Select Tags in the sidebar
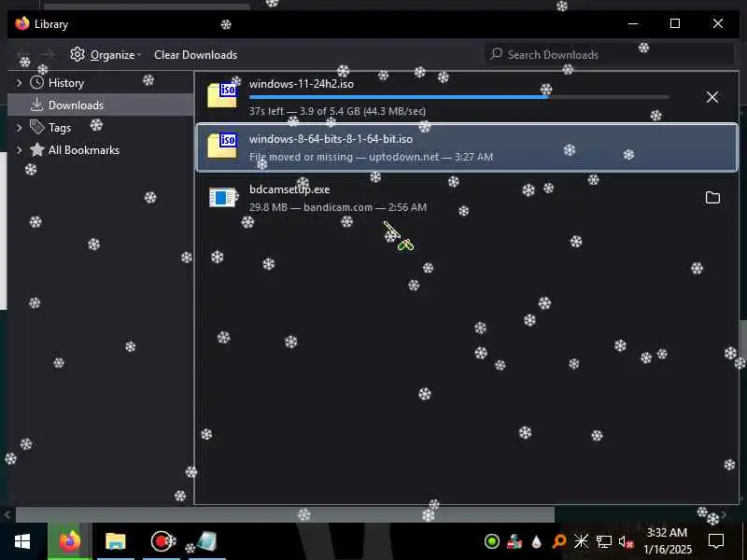747x560 pixels. 60,128
